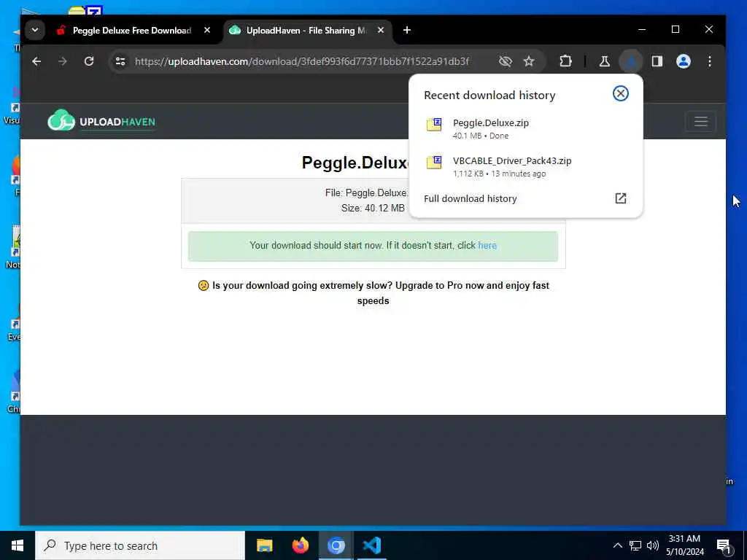Click the Size: 40.12 MB text

point(373,208)
